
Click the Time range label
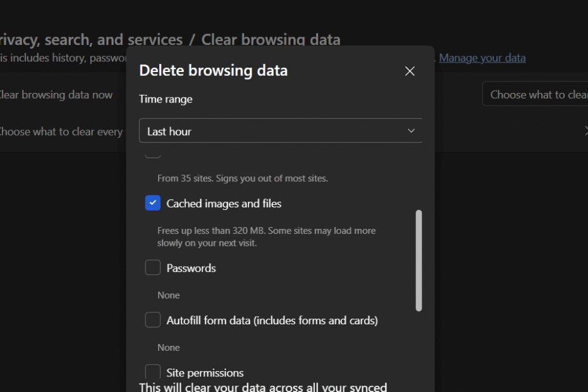click(166, 99)
